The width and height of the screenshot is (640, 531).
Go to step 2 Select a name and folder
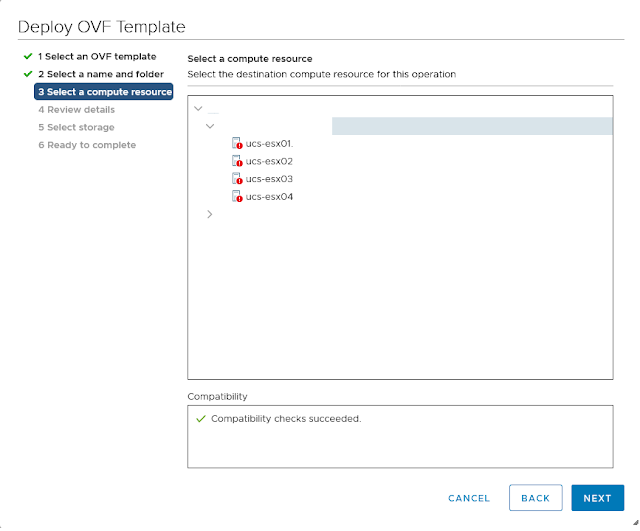point(101,74)
